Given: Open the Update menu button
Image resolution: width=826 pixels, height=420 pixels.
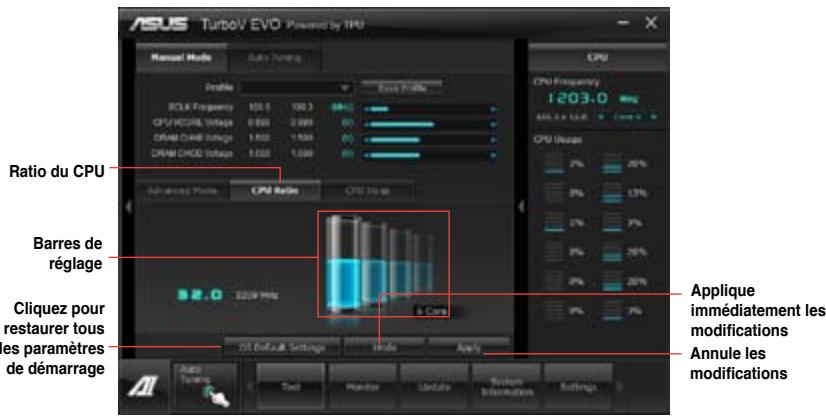Looking at the screenshot, I should [x=434, y=387].
